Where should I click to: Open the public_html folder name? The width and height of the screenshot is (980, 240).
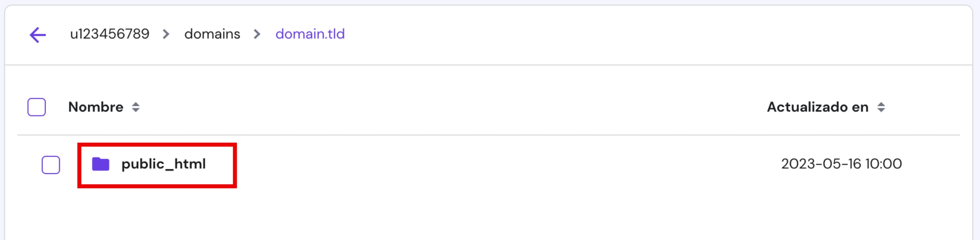[x=163, y=164]
